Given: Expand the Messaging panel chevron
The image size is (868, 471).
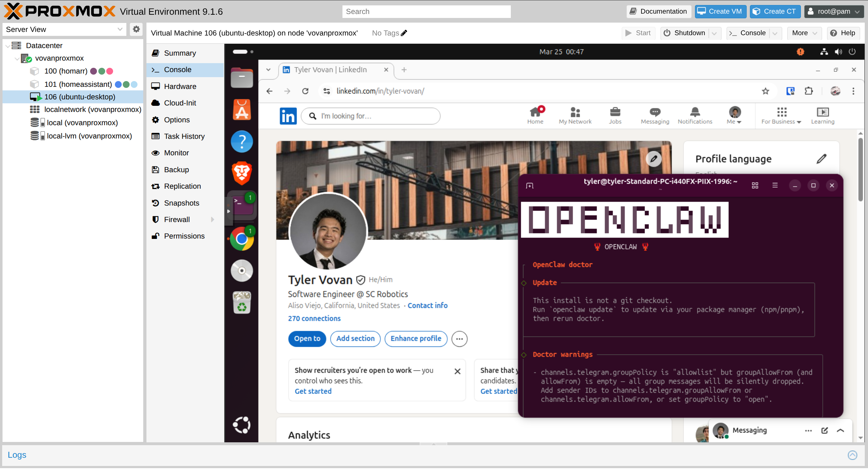Looking at the screenshot, I should point(840,430).
